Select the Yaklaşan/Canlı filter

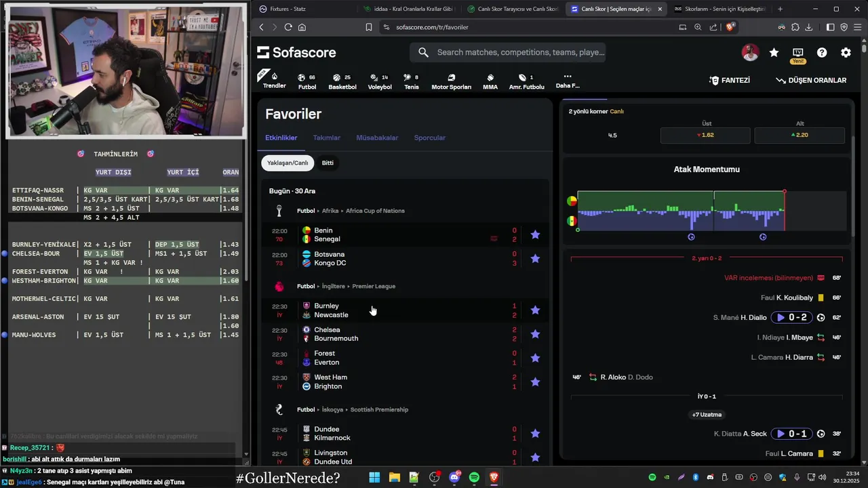point(288,163)
